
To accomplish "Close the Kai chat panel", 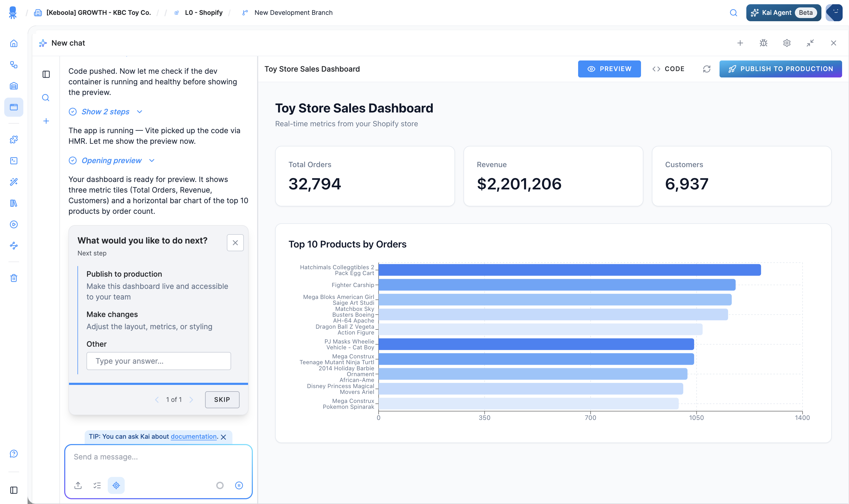I will pyautogui.click(x=834, y=43).
